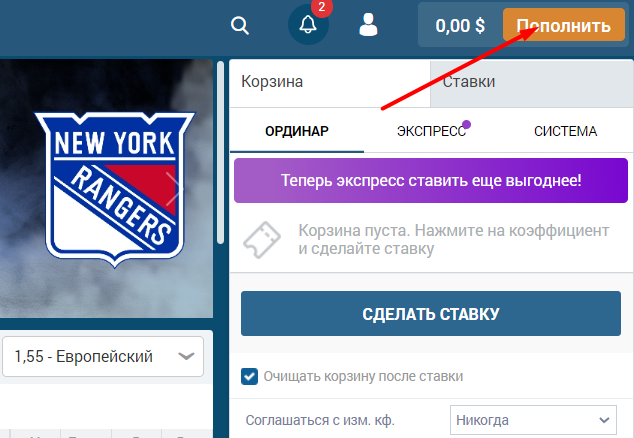Click the Соглашаться с изм. кф. label
This screenshot has height=438, width=634.
click(x=320, y=420)
